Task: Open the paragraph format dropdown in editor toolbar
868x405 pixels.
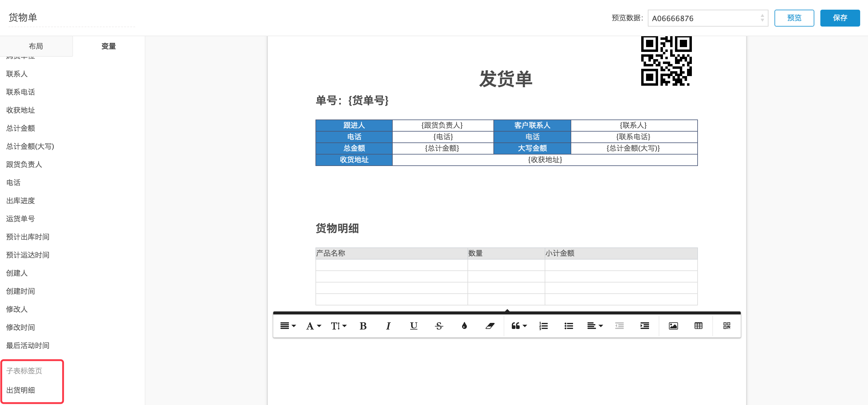Action: (288, 326)
